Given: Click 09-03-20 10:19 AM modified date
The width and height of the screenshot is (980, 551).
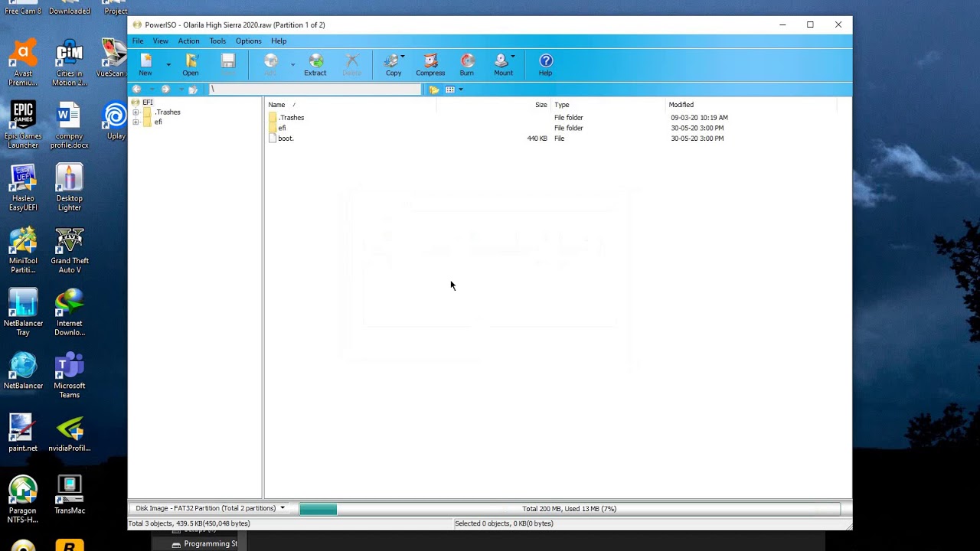Looking at the screenshot, I should pyautogui.click(x=699, y=118).
